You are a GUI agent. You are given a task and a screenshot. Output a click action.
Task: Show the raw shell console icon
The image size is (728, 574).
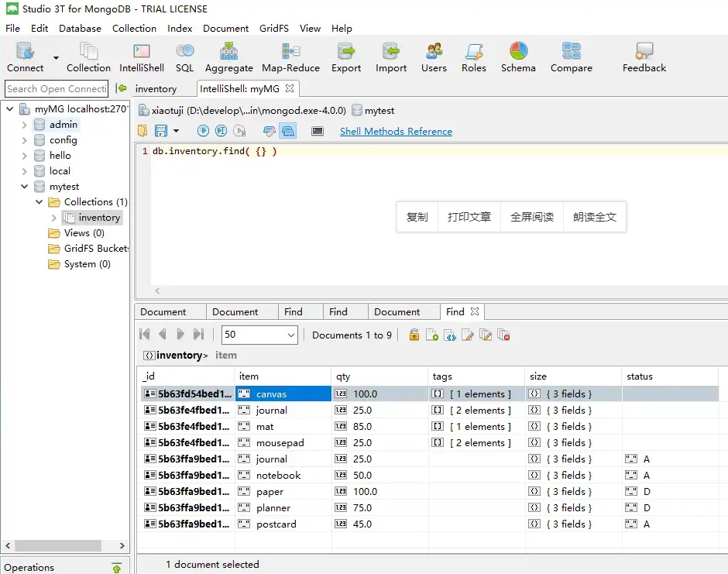[x=318, y=131]
